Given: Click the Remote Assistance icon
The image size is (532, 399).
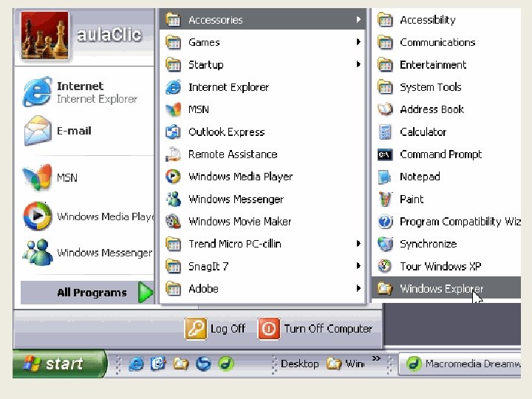Looking at the screenshot, I should pos(174,154).
